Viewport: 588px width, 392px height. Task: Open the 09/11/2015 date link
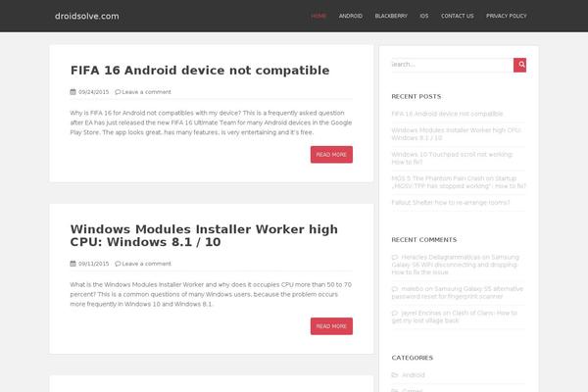click(x=93, y=264)
